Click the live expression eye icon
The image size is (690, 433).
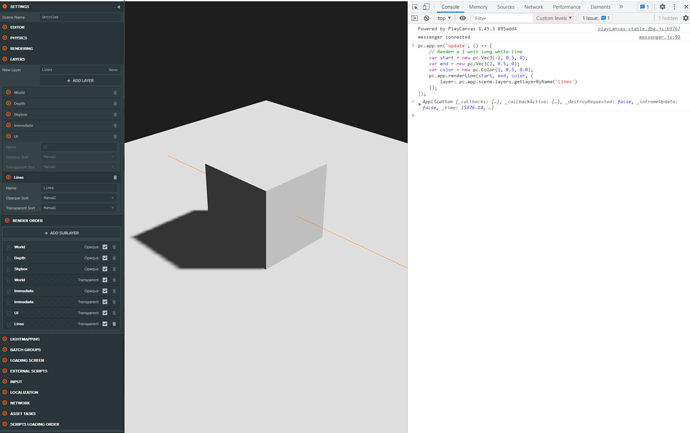click(462, 18)
